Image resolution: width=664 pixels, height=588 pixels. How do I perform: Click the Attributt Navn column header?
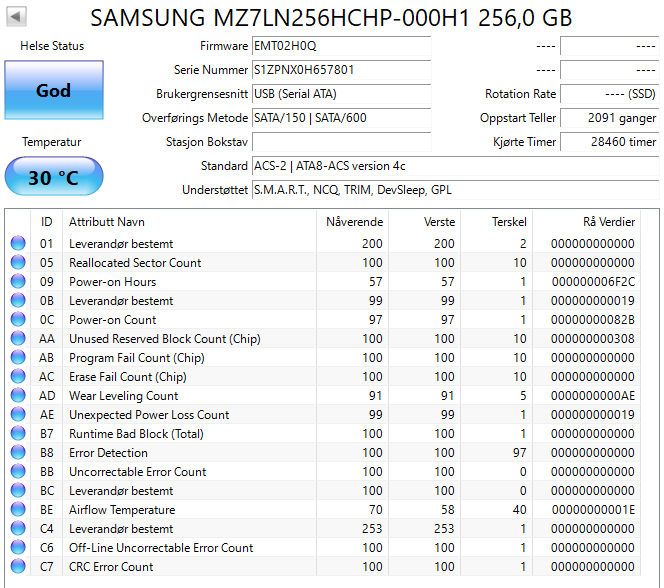[x=189, y=222]
